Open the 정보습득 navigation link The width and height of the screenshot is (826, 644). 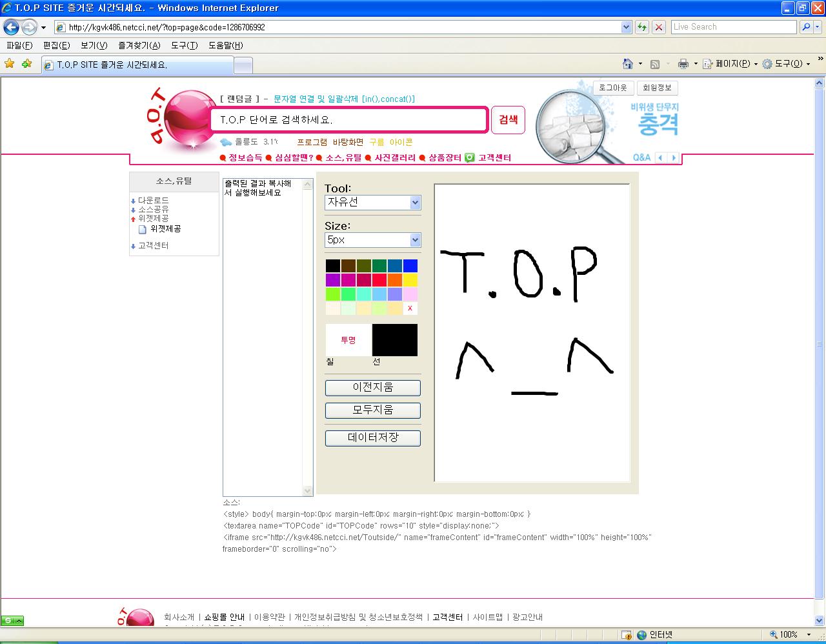pyautogui.click(x=245, y=157)
